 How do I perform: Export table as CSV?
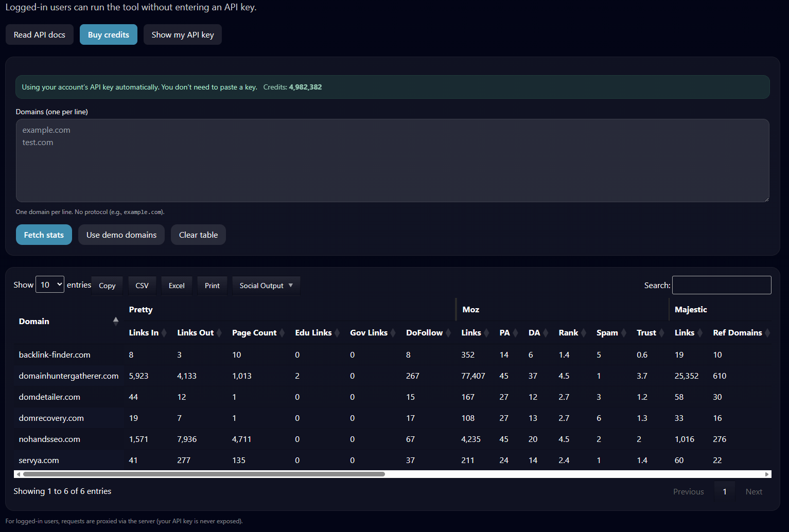tap(142, 286)
